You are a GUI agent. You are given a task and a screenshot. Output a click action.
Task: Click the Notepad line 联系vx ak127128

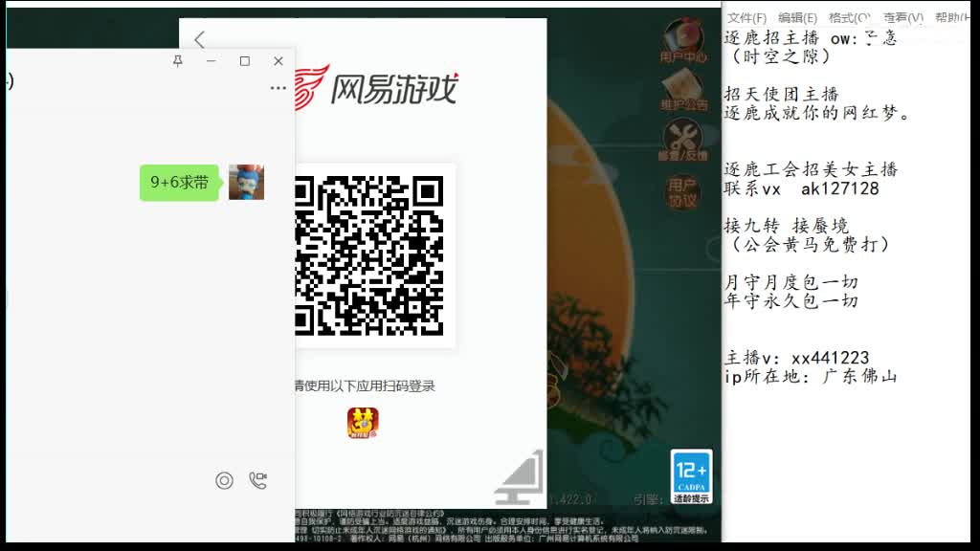click(x=801, y=188)
